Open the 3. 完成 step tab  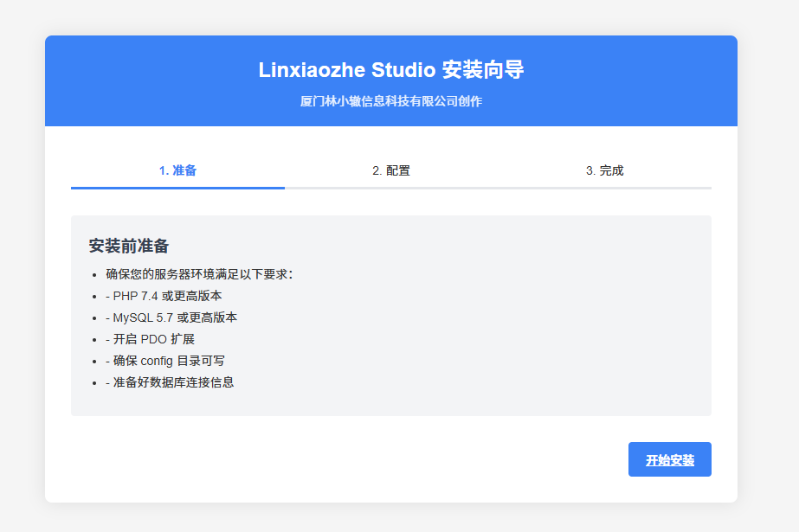point(604,170)
